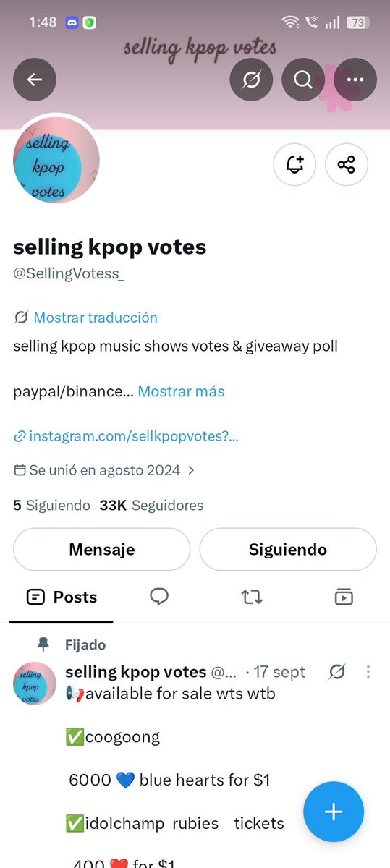Open the instagram.com/sellkpopvotes link
Image resolution: width=390 pixels, height=868 pixels.
click(134, 436)
